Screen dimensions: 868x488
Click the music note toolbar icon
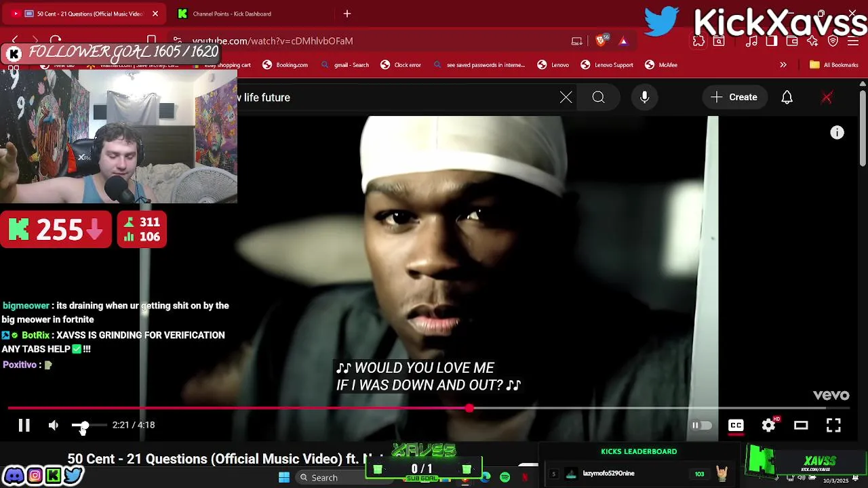(751, 41)
